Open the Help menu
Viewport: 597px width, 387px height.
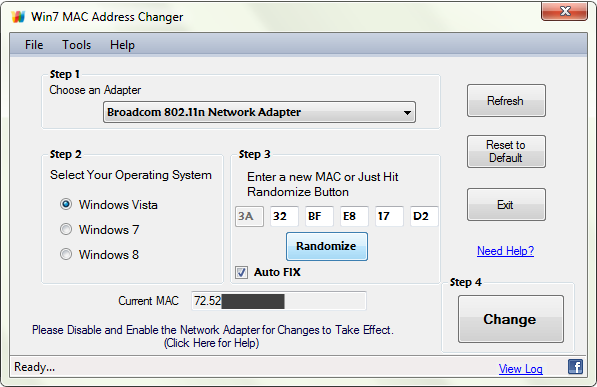point(122,45)
